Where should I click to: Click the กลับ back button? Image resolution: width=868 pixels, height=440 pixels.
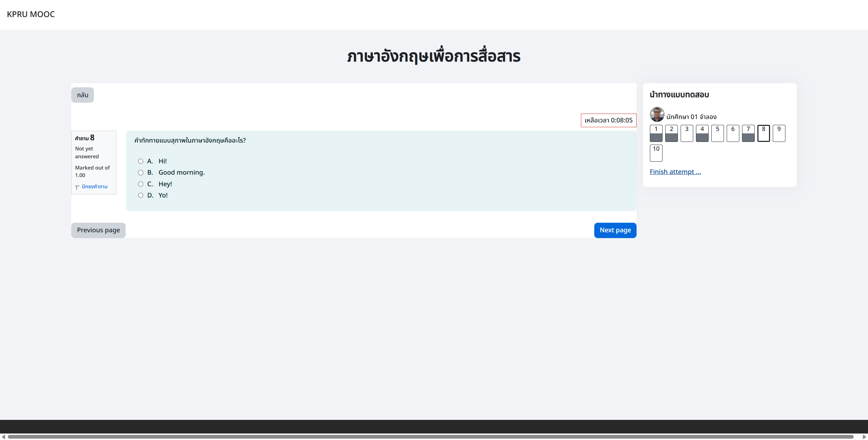[x=83, y=95]
